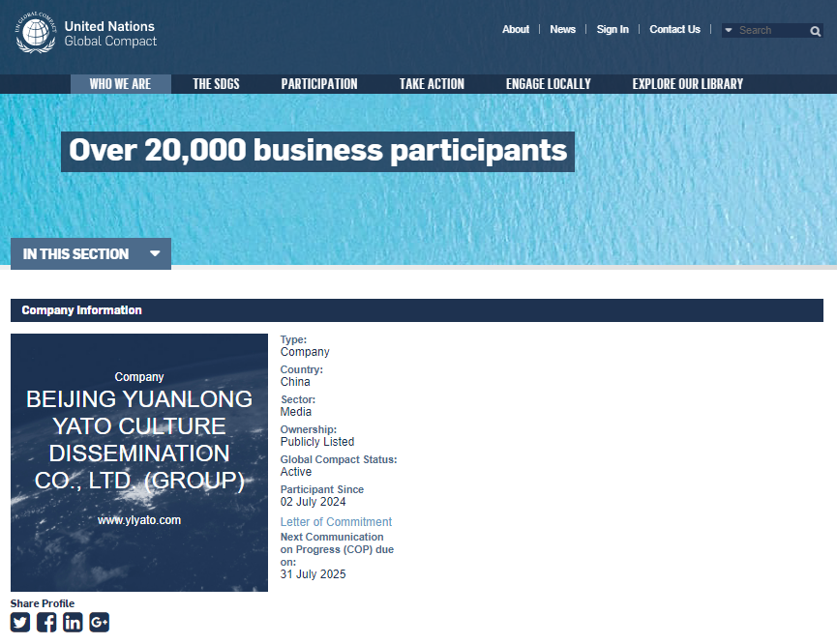This screenshot has height=644, width=837.
Task: Select the 'Media' sector value
Action: [x=296, y=412]
